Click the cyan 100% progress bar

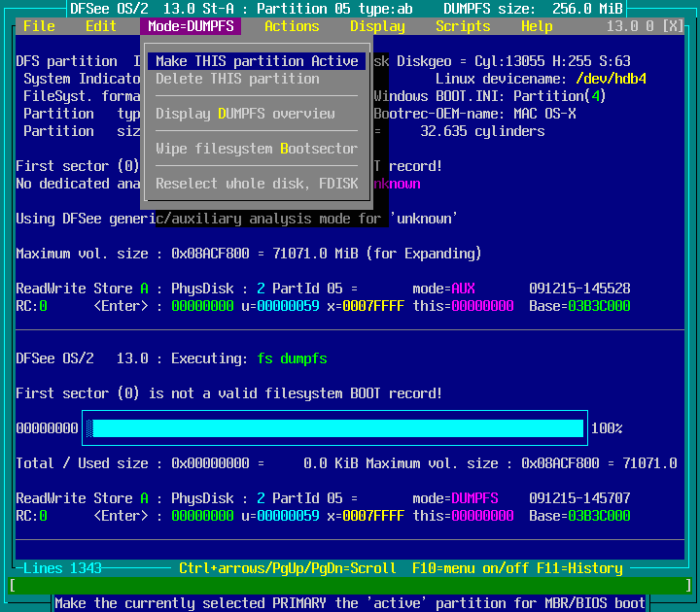point(337,428)
